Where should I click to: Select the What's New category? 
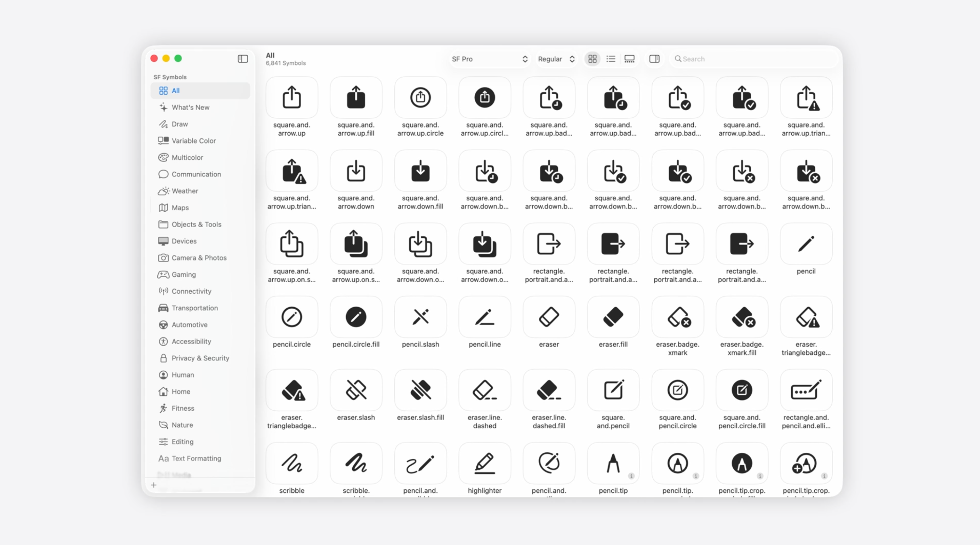click(190, 107)
